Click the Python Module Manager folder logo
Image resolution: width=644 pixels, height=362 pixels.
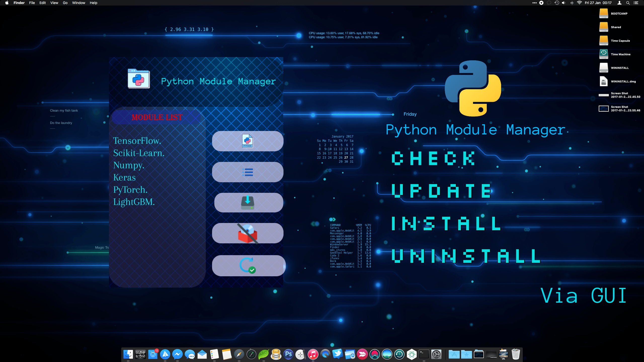[139, 79]
